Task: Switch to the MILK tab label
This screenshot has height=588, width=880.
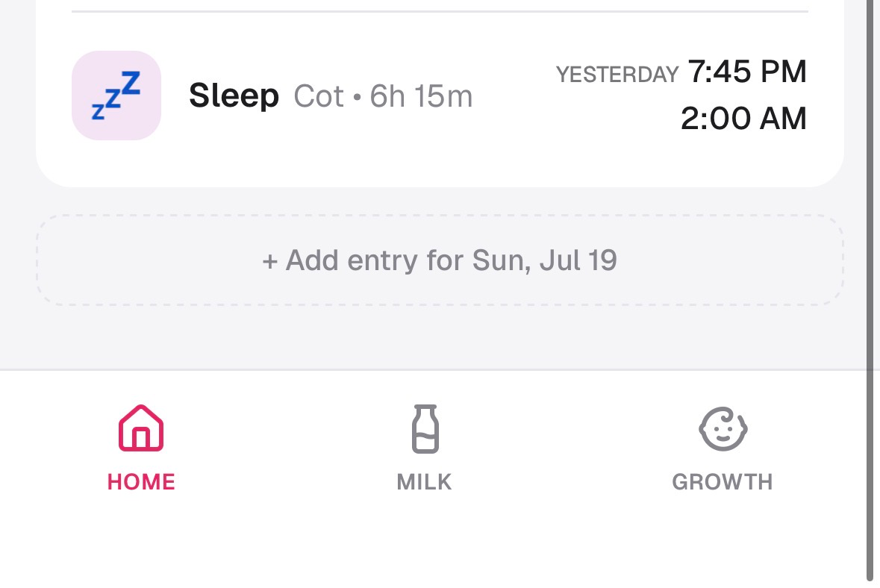Action: pos(424,482)
